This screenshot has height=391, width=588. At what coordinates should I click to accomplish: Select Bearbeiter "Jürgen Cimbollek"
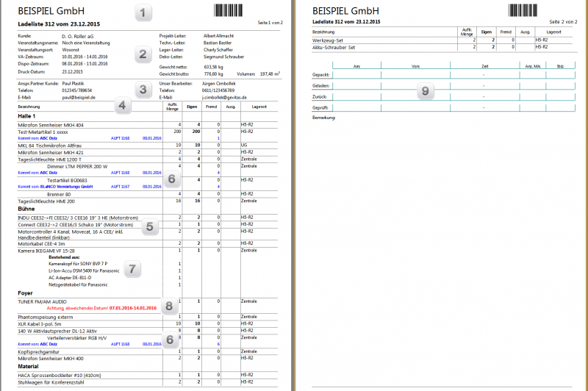[x=218, y=84]
